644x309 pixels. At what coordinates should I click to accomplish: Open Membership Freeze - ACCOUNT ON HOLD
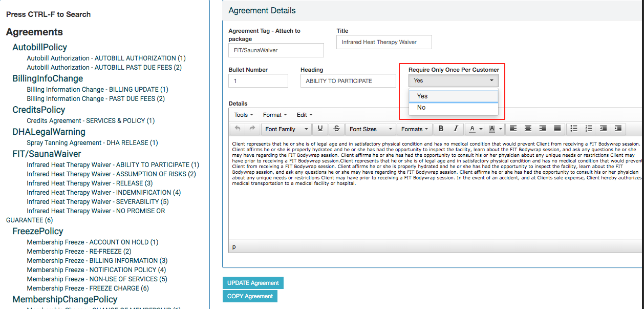[x=92, y=242]
